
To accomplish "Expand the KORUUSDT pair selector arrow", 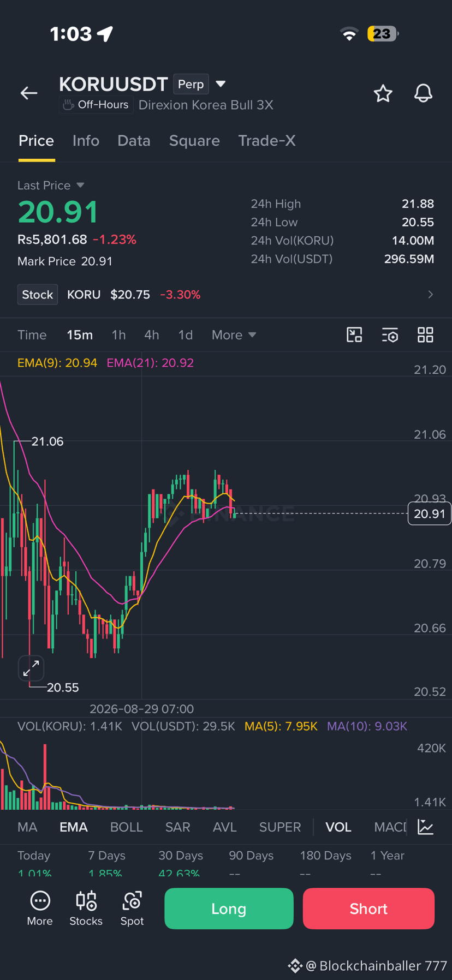I will pyautogui.click(x=221, y=84).
